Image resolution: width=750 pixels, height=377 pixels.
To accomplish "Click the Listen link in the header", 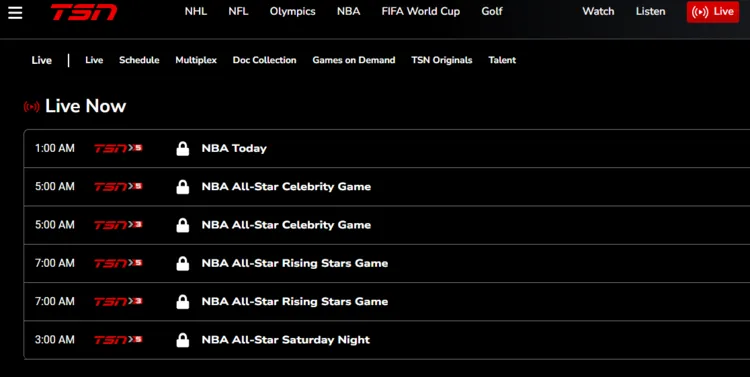I will point(651,11).
